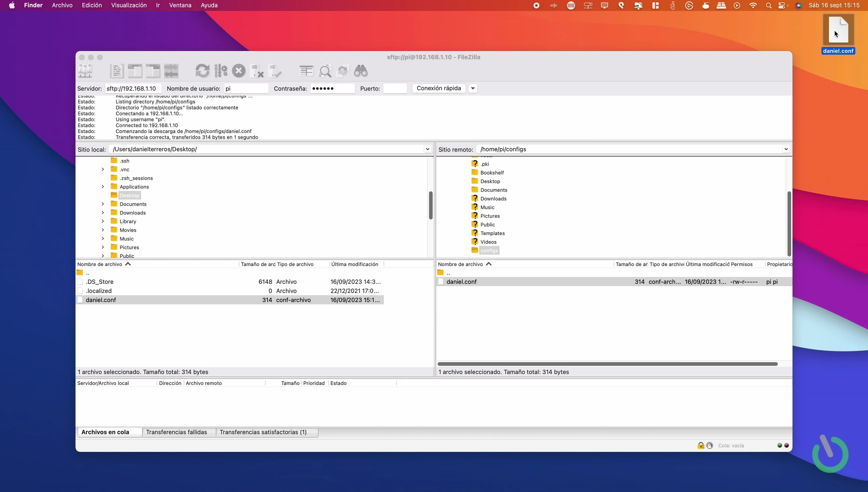Focus the Nombre de usuario field

[246, 89]
